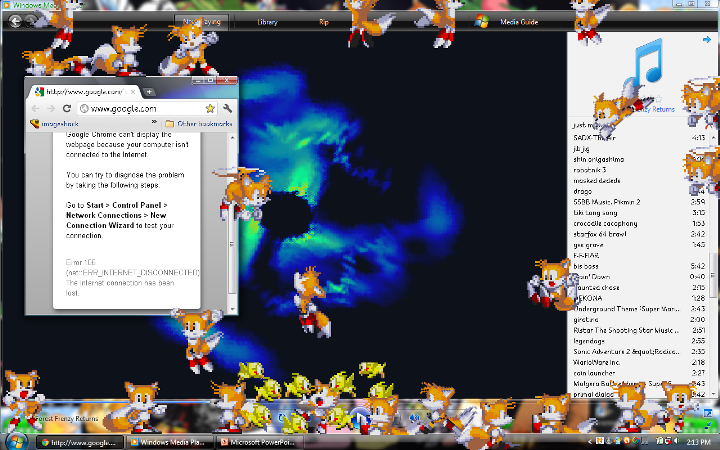
Task: Open Chrome's wrench settings menu
Action: tap(227, 108)
